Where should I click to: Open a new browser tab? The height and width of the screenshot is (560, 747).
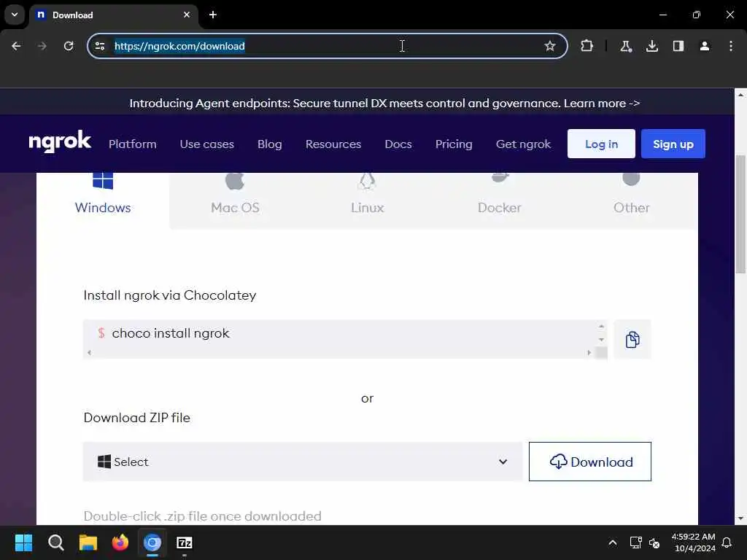click(x=213, y=15)
